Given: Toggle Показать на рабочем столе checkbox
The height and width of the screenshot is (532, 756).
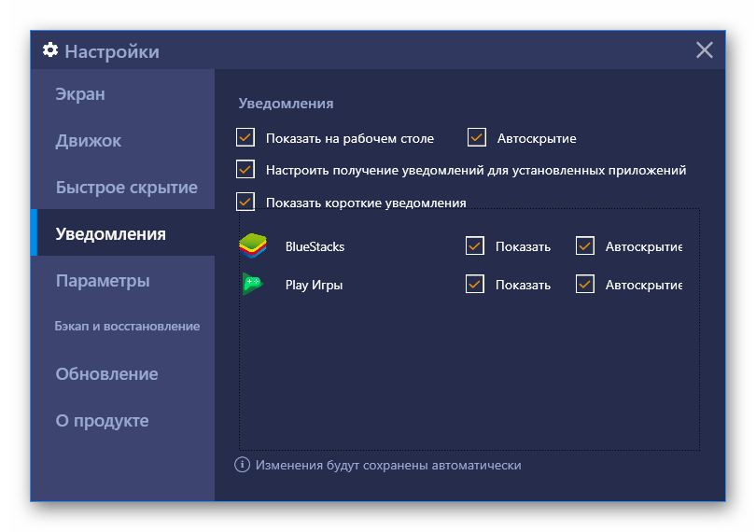Looking at the screenshot, I should coord(245,137).
